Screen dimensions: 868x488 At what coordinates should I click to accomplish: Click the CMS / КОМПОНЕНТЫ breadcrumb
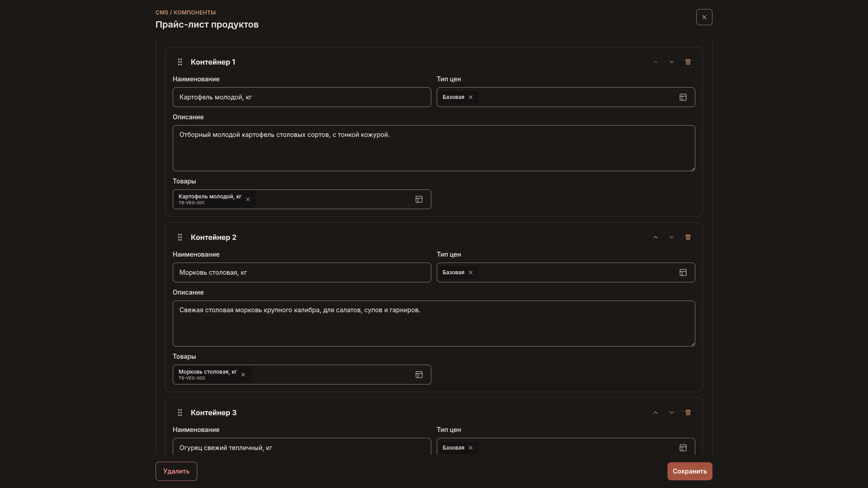(x=186, y=13)
